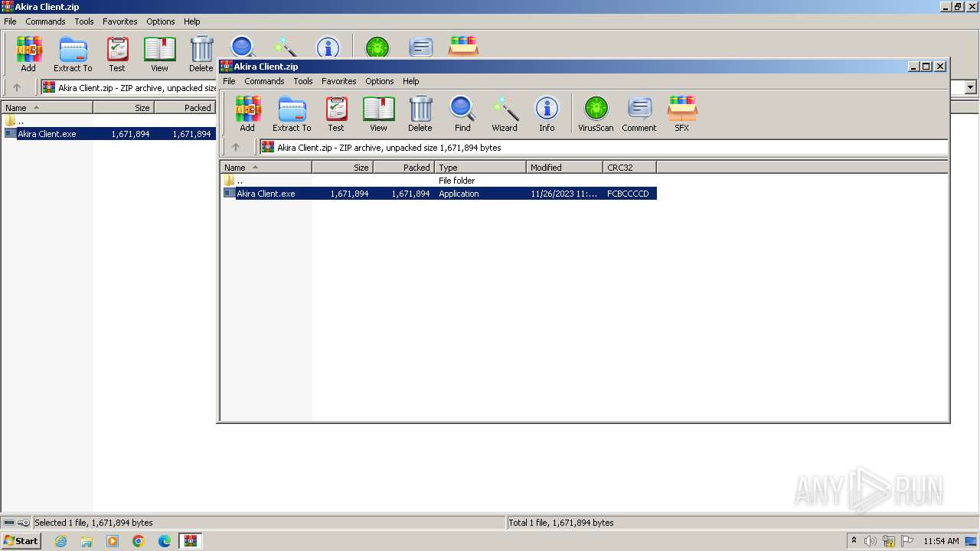Sort by CRC32 column header
Screen dimensions: 980x551
pos(629,167)
